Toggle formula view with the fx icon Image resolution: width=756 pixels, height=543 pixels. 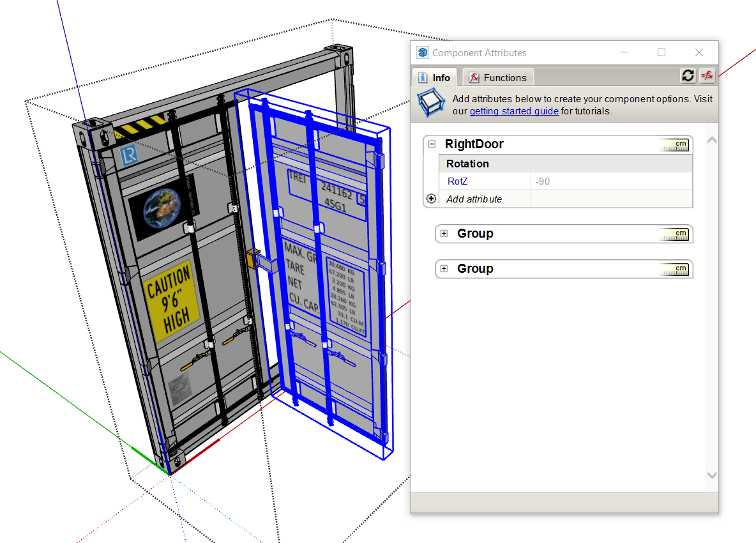click(x=707, y=76)
